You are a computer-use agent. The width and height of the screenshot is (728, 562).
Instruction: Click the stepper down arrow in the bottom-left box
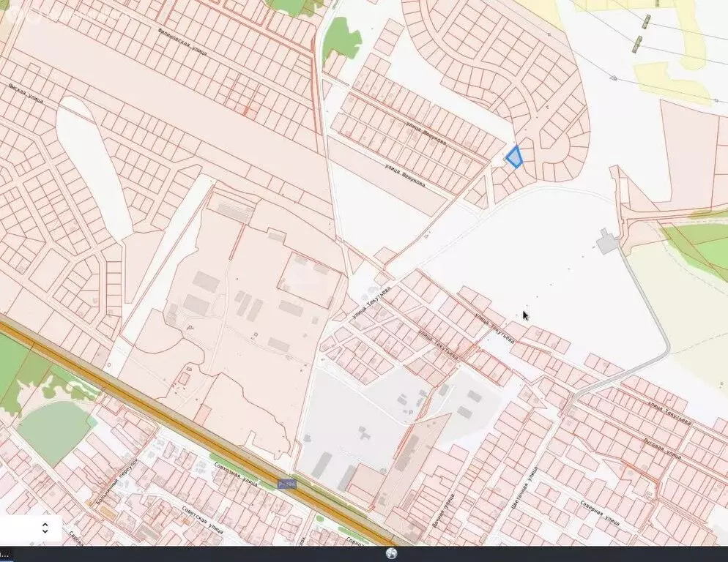click(45, 531)
